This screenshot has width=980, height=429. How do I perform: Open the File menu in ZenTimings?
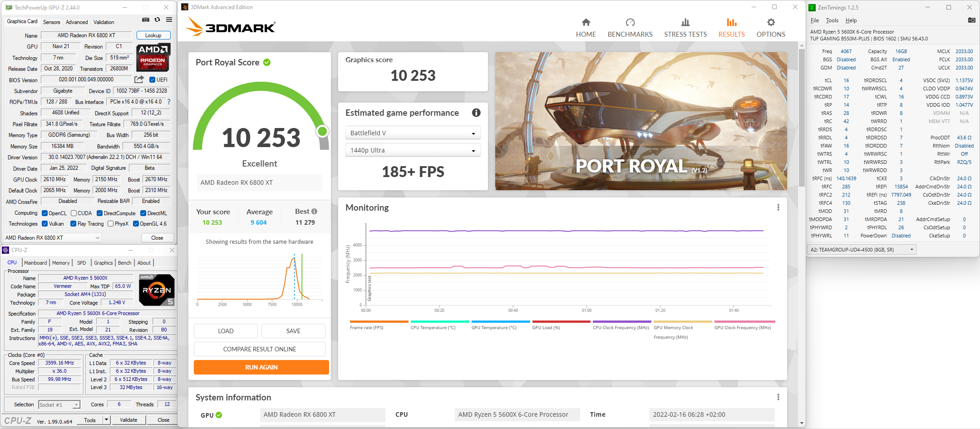click(x=815, y=20)
